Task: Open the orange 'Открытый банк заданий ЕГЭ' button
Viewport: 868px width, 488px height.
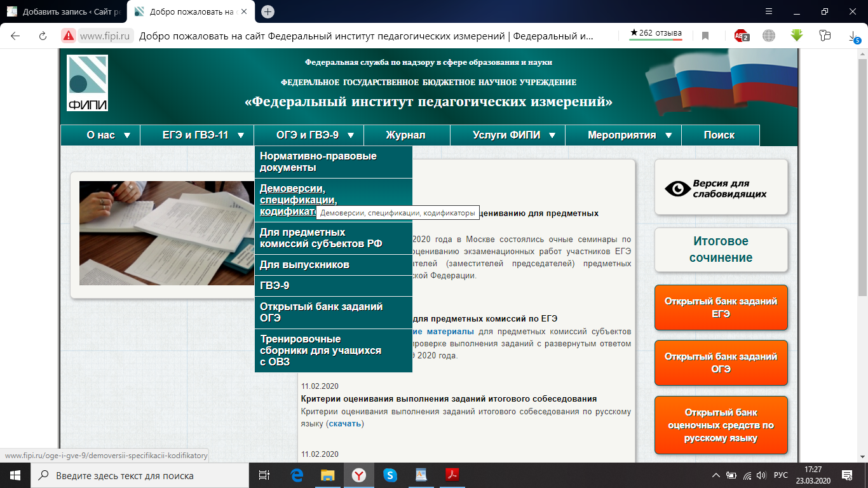Action: pos(721,308)
